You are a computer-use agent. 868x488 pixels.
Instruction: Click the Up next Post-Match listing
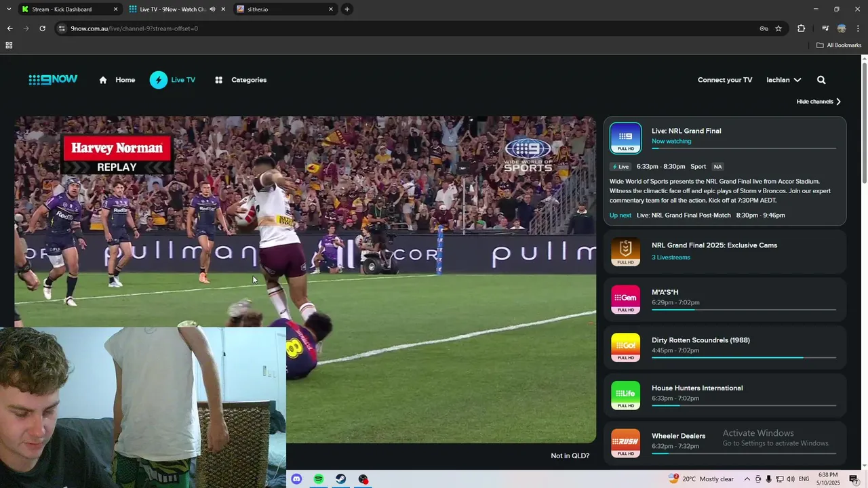tap(697, 216)
